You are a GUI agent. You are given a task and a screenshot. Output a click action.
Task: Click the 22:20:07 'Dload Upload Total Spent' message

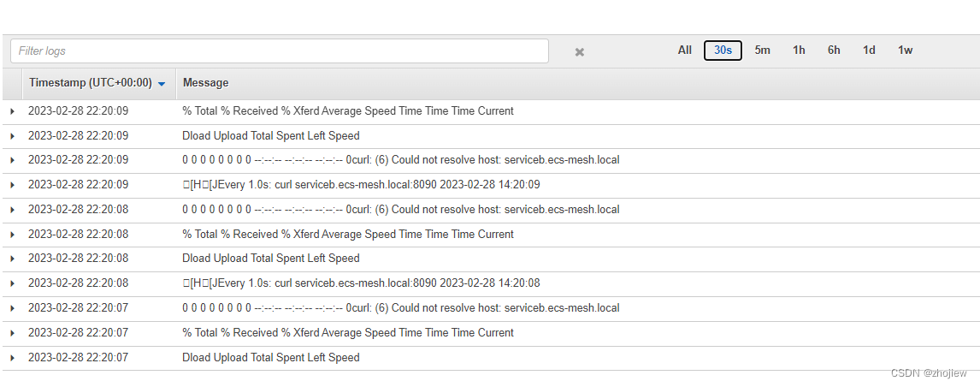click(x=271, y=358)
